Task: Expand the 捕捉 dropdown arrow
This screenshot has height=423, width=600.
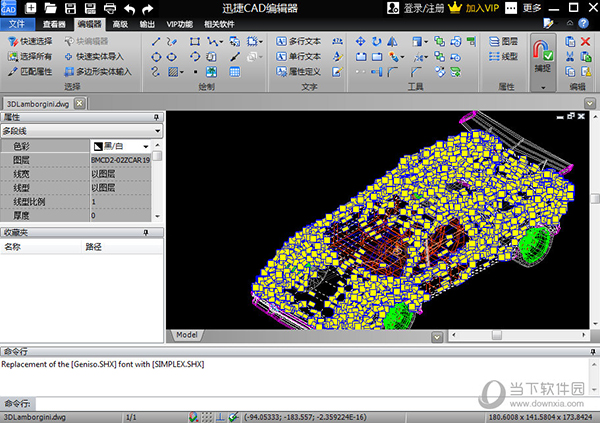Action: 543,88
